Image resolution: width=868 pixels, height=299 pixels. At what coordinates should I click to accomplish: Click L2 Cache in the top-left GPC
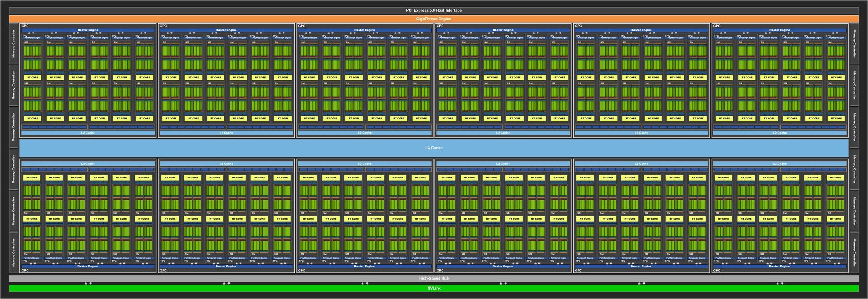(x=88, y=133)
